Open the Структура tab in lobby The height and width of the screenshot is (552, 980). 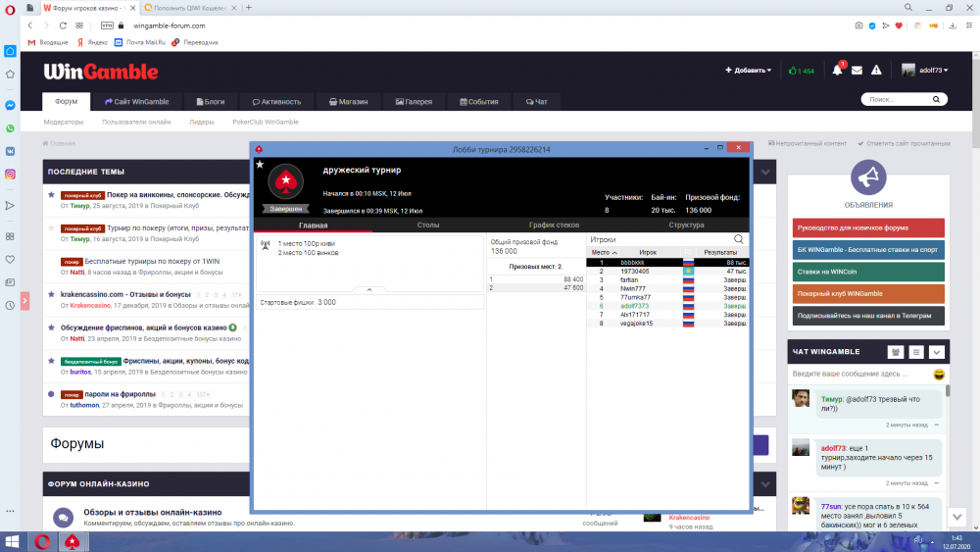(x=686, y=225)
